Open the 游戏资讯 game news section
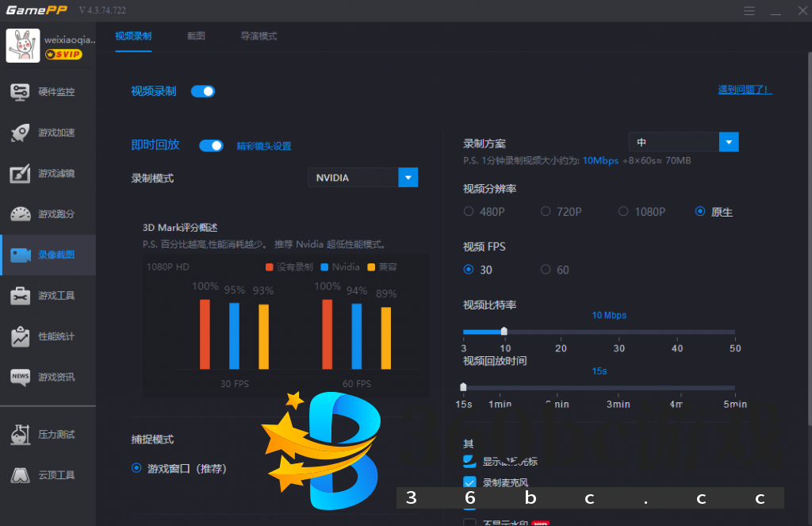The image size is (812, 526). click(48, 377)
